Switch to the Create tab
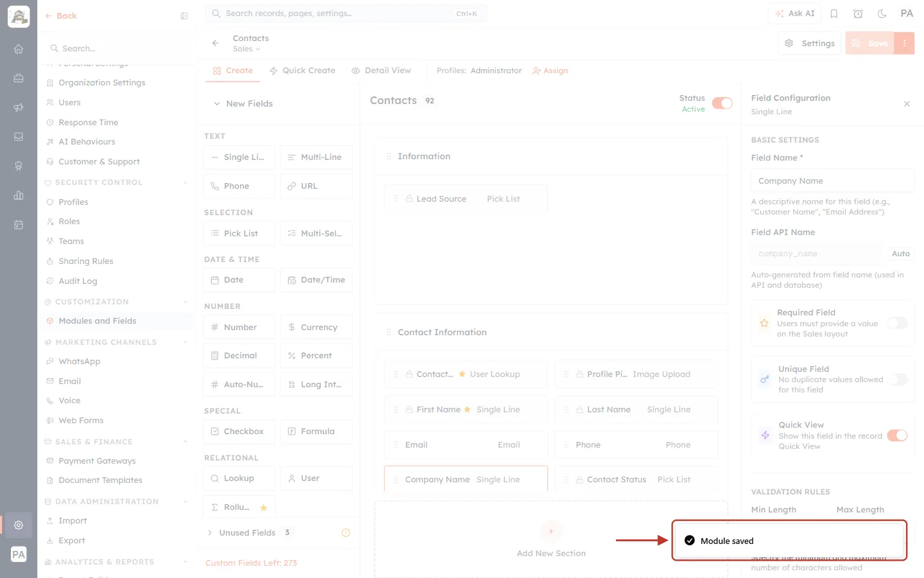Viewport: 924px width, 578px height. pos(233,71)
